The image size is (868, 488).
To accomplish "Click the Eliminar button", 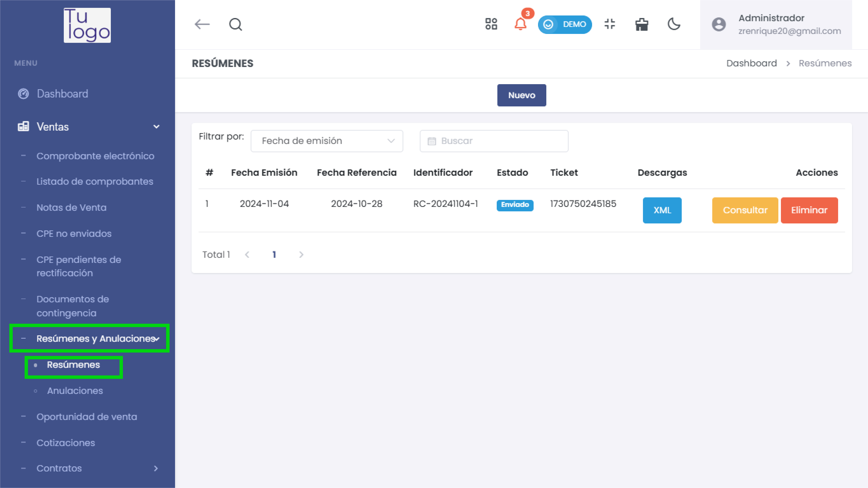I will (x=809, y=210).
